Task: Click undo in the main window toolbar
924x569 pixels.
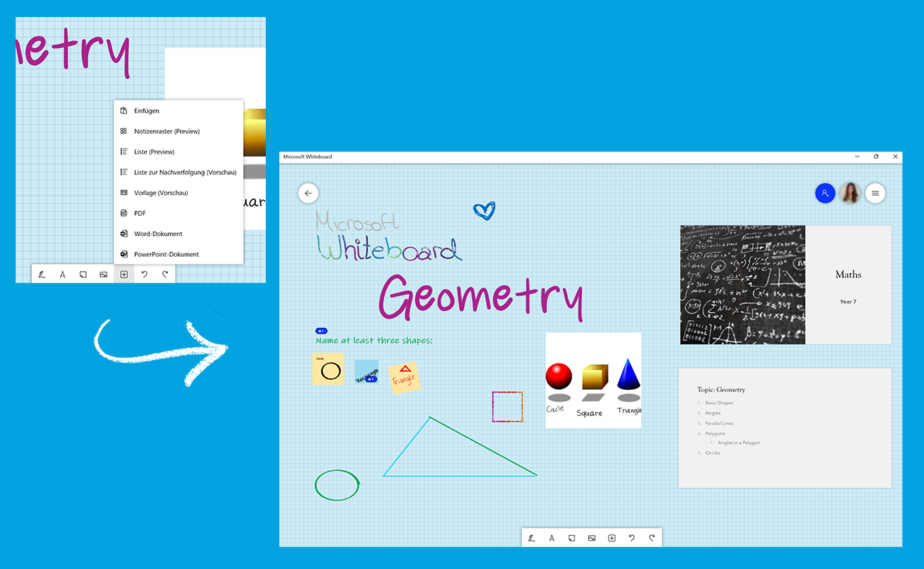Action: (x=632, y=538)
